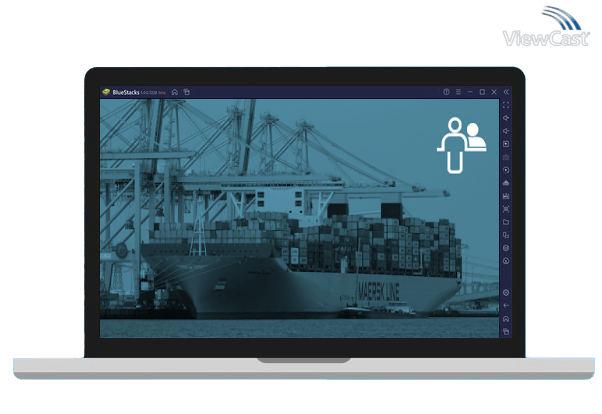Close the BlueStacks window
The height and width of the screenshot is (414, 602).
click(494, 92)
